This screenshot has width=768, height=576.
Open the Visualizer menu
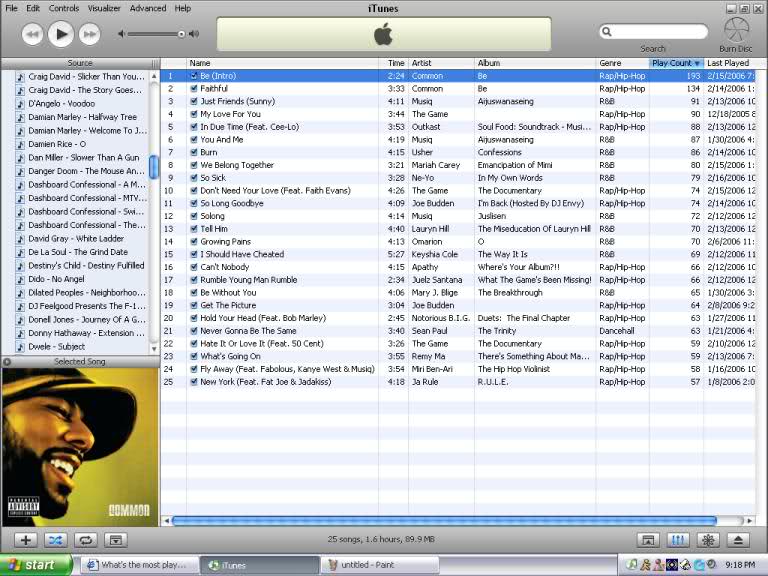[104, 8]
